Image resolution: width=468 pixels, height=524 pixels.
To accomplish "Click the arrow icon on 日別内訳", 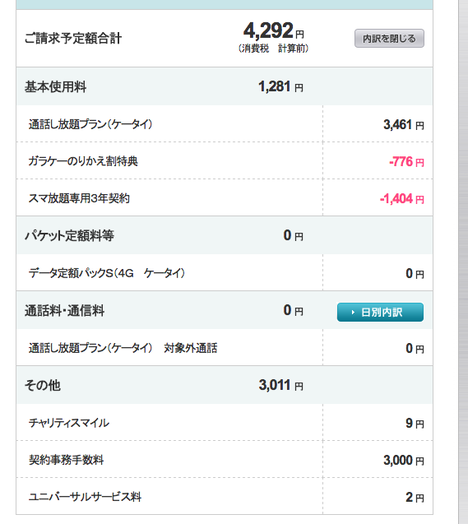I will click(x=353, y=312).
